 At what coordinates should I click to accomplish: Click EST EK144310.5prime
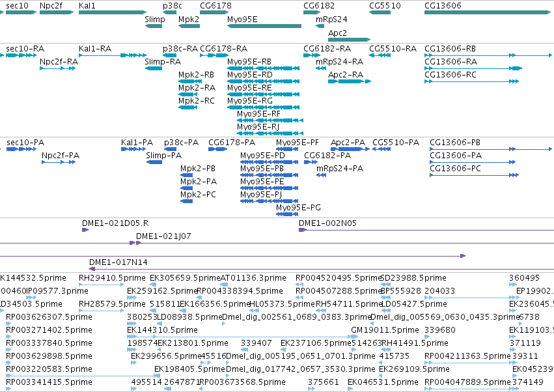[162, 330]
